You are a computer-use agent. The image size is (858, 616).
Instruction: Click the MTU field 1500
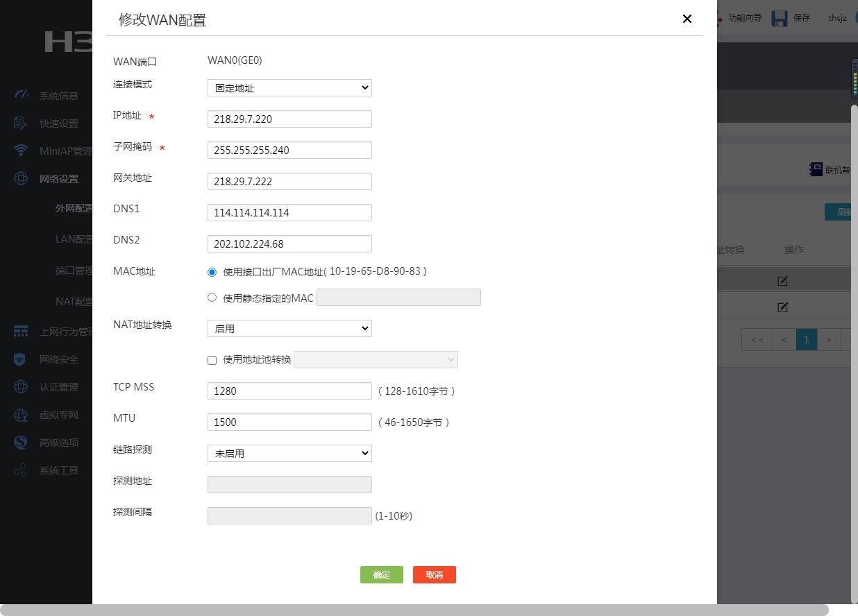(x=289, y=422)
